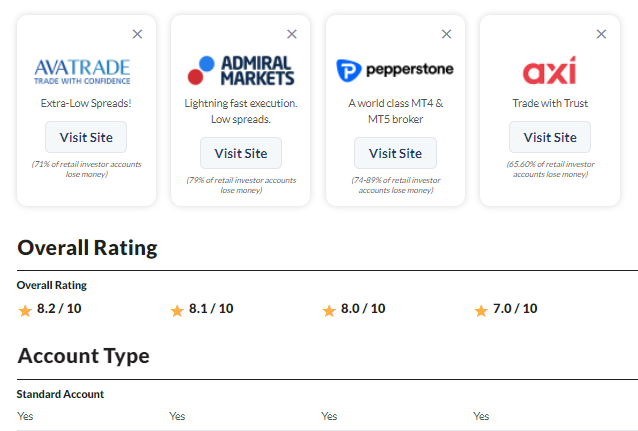638x431 pixels.
Task: Click AvaTrade's 71% risk disclaimer text
Action: tap(87, 169)
